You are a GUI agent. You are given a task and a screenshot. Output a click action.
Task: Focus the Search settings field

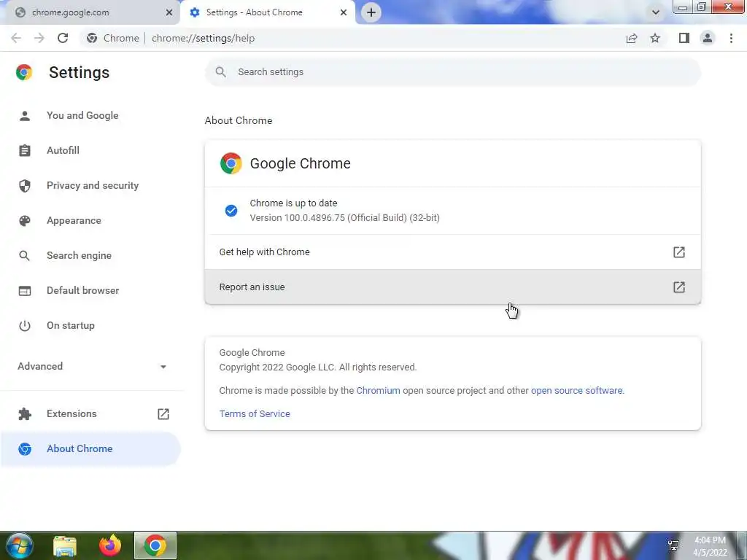pyautogui.click(x=452, y=72)
